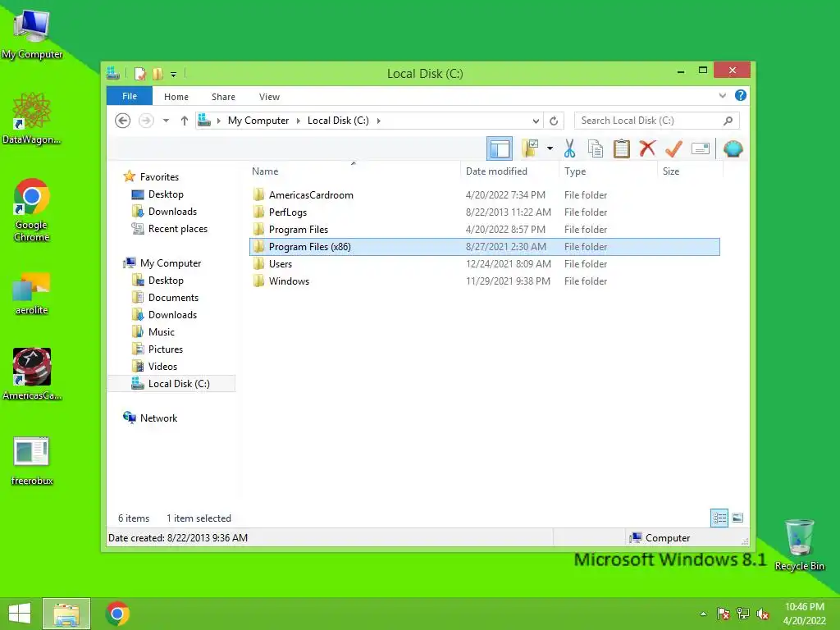Click the rename card toolbar icon
Viewport: 840px width, 630px height.
(701, 148)
